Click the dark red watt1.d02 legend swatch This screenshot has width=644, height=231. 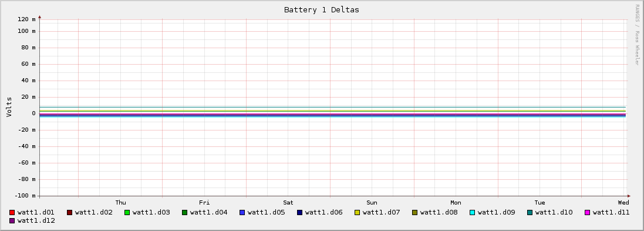pyautogui.click(x=69, y=213)
